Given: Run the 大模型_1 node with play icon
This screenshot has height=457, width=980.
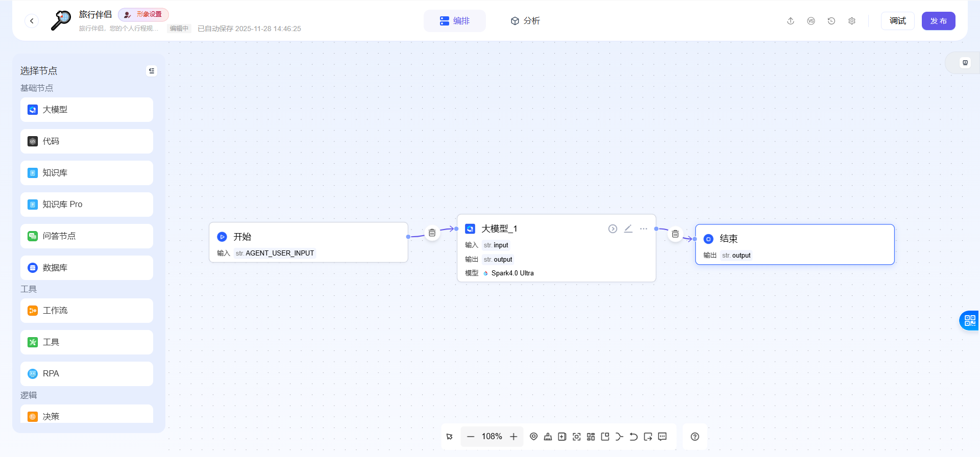Looking at the screenshot, I should pyautogui.click(x=612, y=229).
